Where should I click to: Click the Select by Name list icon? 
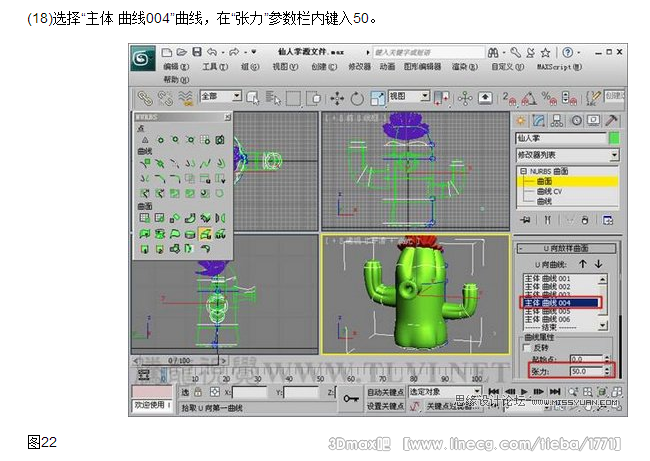[273, 98]
